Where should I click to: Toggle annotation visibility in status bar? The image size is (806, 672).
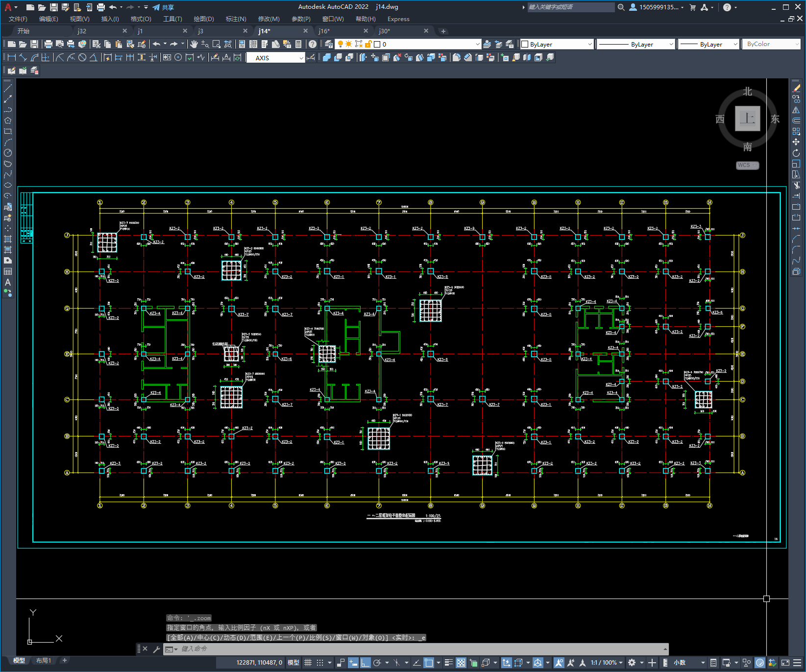pos(559,663)
